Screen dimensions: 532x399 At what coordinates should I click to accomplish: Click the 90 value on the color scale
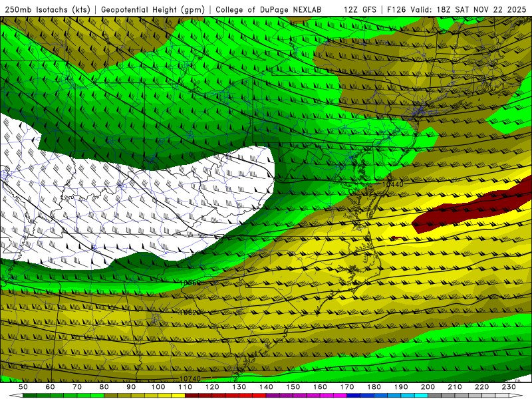pyautogui.click(x=131, y=387)
